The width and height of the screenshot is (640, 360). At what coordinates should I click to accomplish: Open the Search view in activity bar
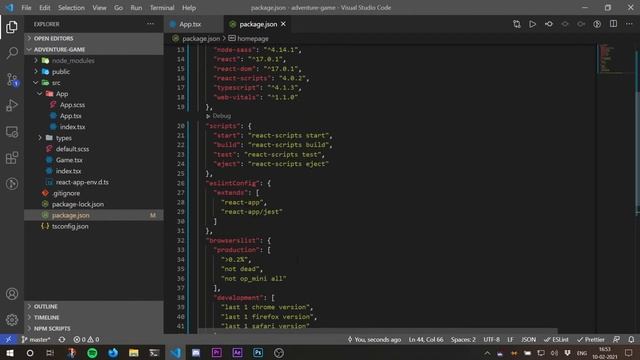tap(12, 53)
